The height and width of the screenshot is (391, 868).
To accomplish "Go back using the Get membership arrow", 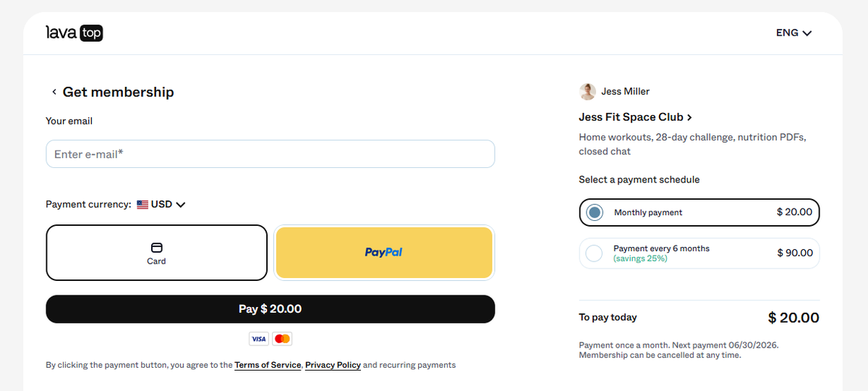I will coord(54,92).
